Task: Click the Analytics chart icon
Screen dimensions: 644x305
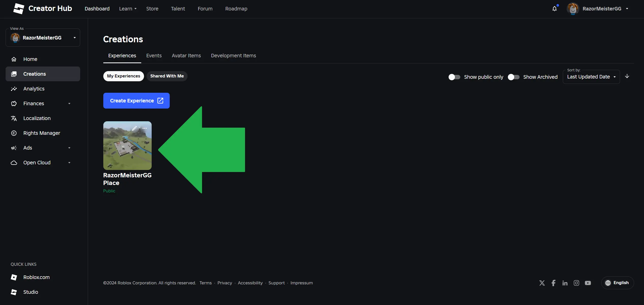Action: pos(14,89)
